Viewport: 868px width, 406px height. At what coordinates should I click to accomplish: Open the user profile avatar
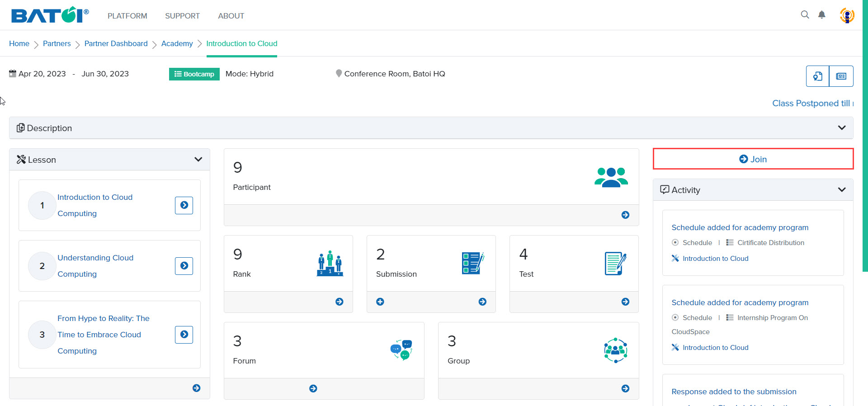(847, 15)
